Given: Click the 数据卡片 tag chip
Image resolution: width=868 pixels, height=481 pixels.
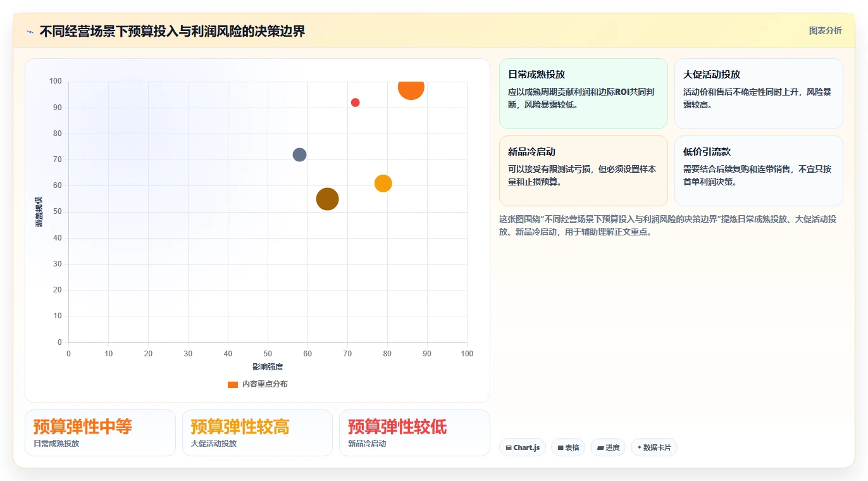Looking at the screenshot, I should point(654,447).
